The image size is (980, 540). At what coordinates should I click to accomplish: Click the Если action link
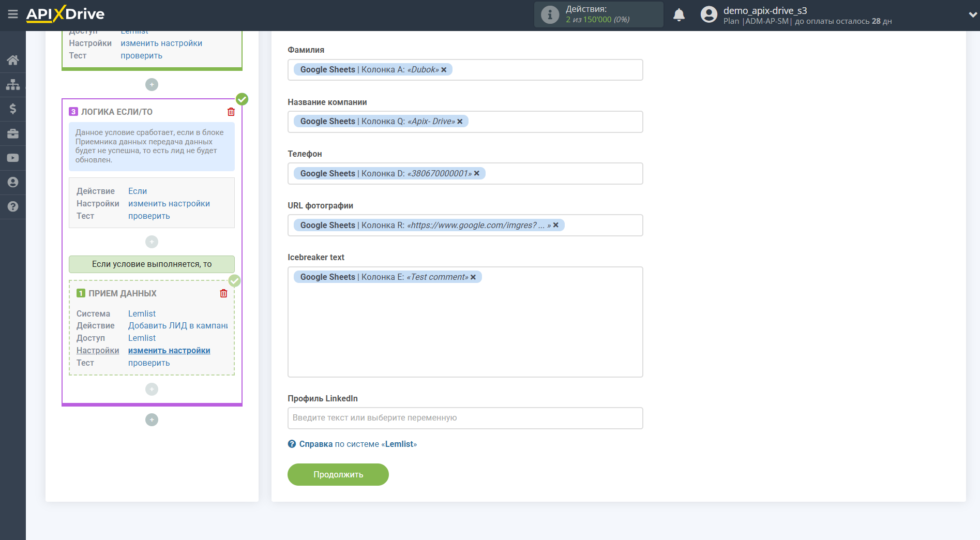(138, 191)
